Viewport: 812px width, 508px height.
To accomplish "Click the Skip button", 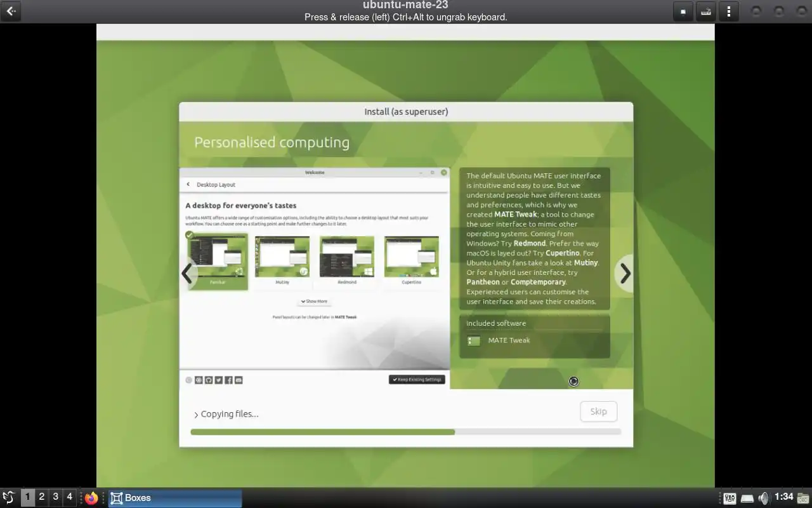I will click(598, 411).
